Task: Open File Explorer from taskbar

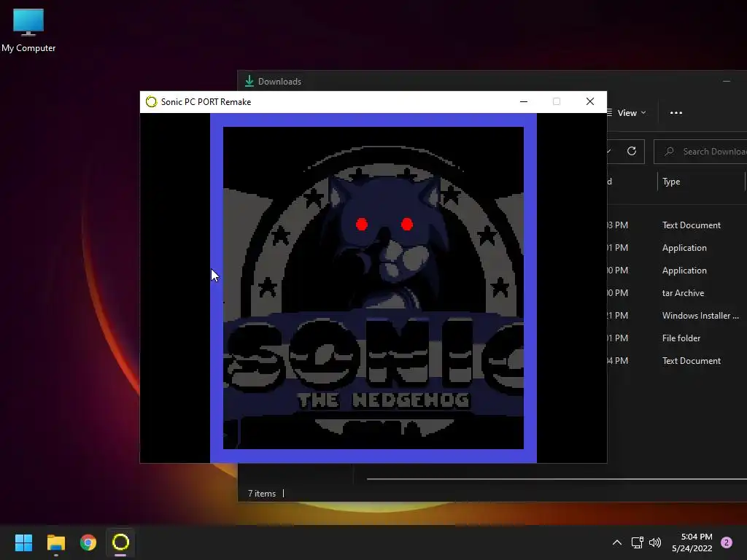Action: coord(55,542)
